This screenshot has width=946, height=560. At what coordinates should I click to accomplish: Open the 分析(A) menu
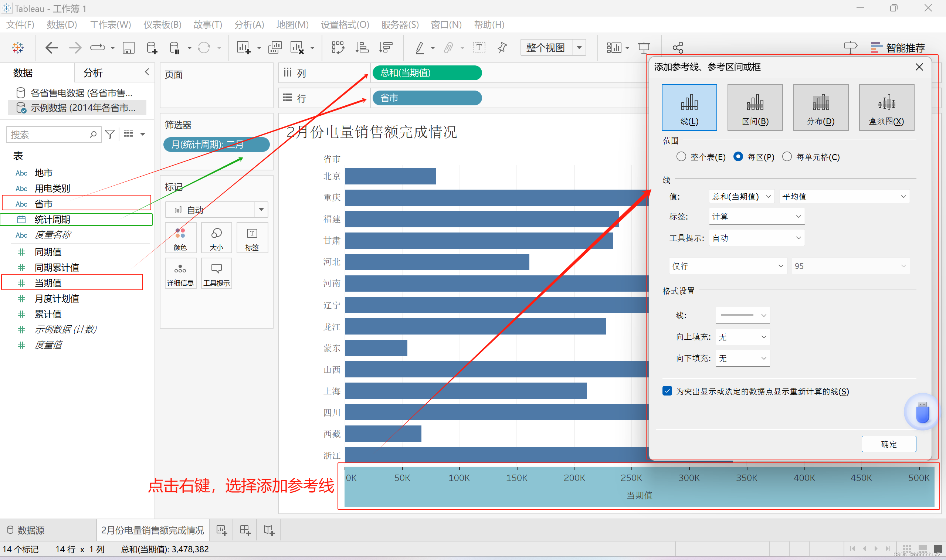coord(249,25)
